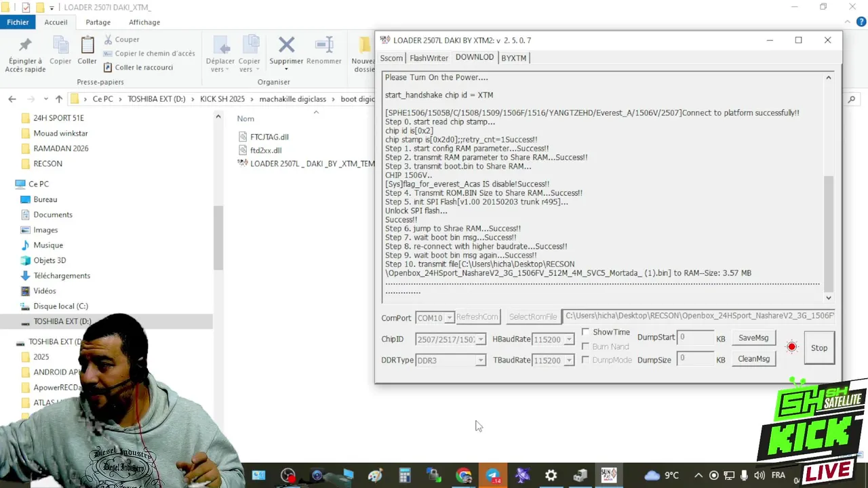The height and width of the screenshot is (488, 868).
Task: Open the TBaudRate dropdown
Action: pos(569,360)
